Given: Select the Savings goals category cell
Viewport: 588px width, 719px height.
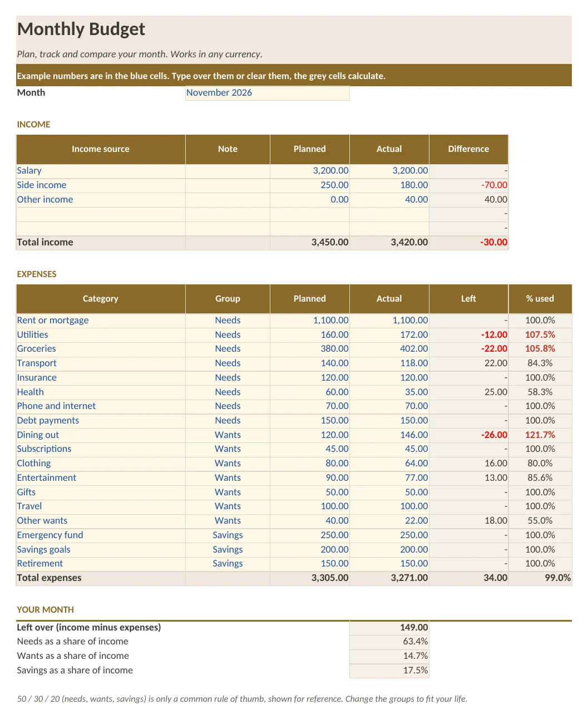Looking at the screenshot, I should pyautogui.click(x=101, y=550).
